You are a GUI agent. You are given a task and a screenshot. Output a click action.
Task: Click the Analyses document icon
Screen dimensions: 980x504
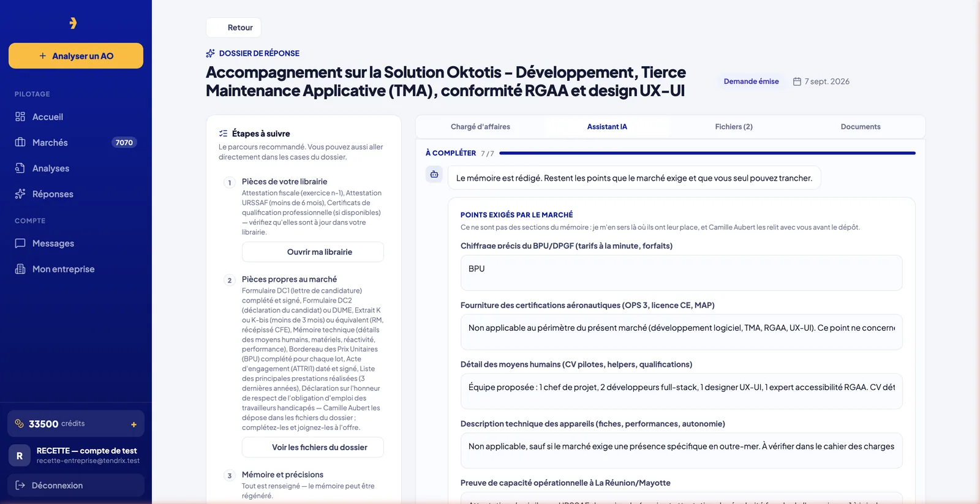20,168
